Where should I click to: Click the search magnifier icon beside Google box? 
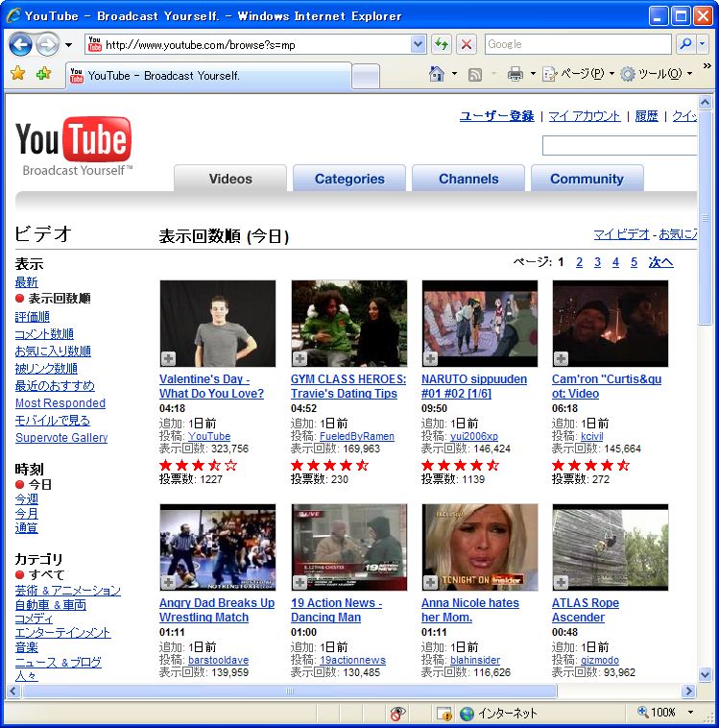coord(685,44)
